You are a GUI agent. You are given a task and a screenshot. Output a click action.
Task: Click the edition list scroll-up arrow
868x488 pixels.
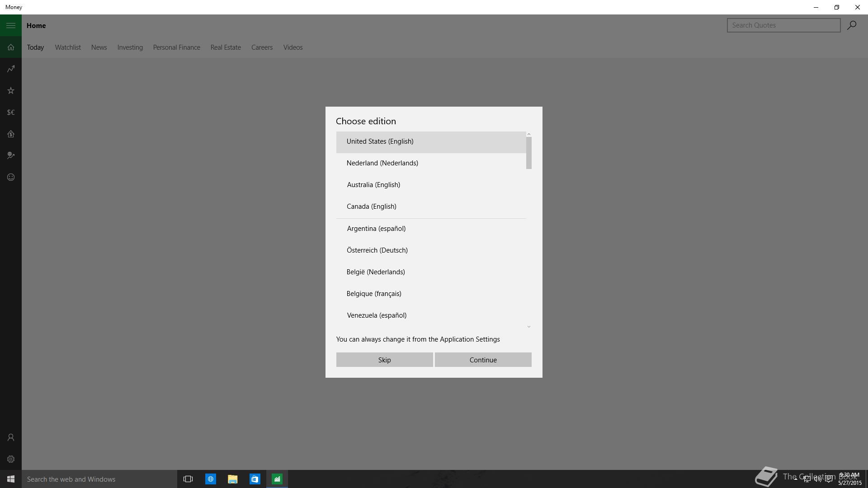tap(528, 134)
